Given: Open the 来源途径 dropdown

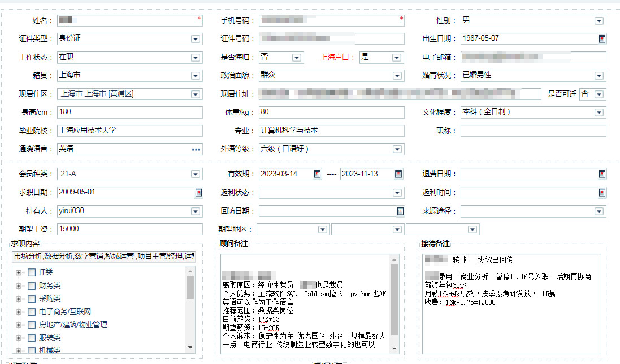Looking at the screenshot, I should click(x=599, y=211).
